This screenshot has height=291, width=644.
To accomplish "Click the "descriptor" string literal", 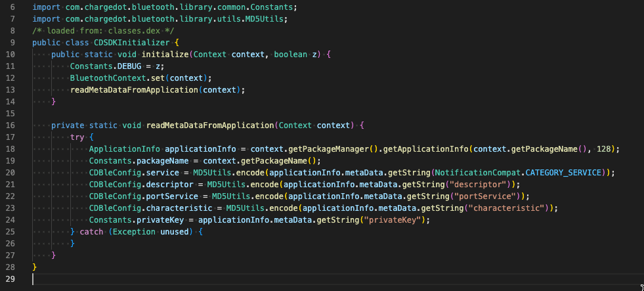I will [x=478, y=185].
